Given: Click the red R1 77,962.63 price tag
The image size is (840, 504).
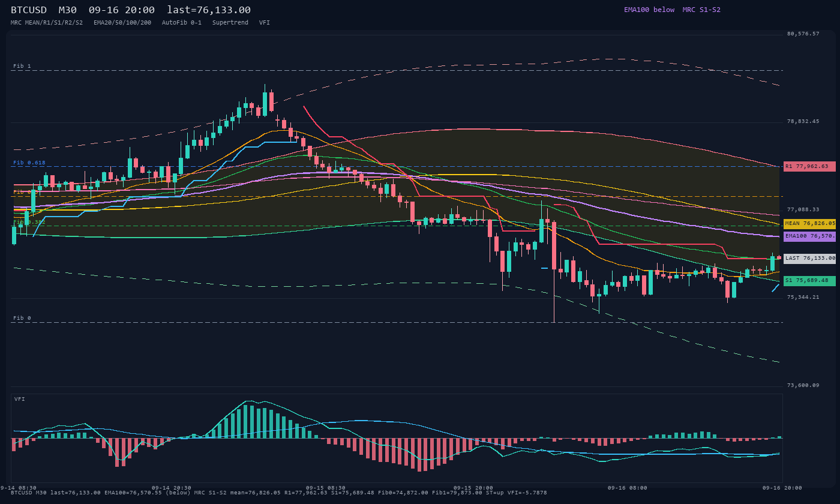Looking at the screenshot, I should tap(809, 166).
